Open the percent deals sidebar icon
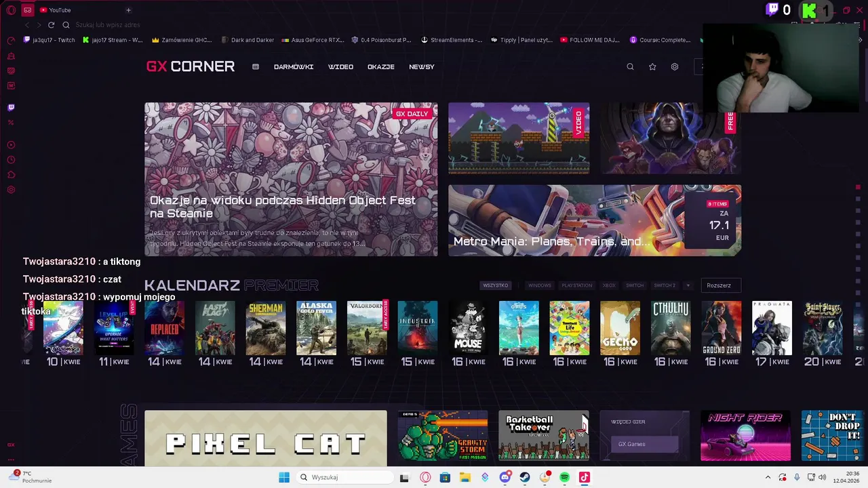The width and height of the screenshot is (868, 488). tap(11, 123)
